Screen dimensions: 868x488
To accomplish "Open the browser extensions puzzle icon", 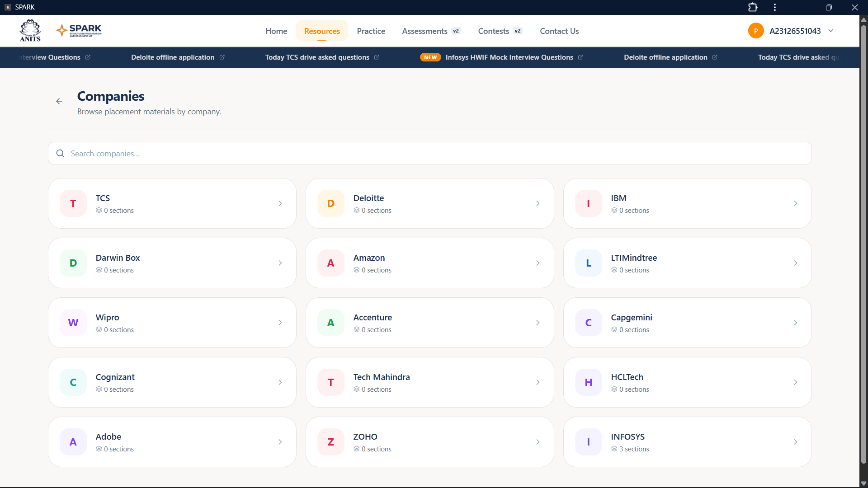I will tap(753, 7).
